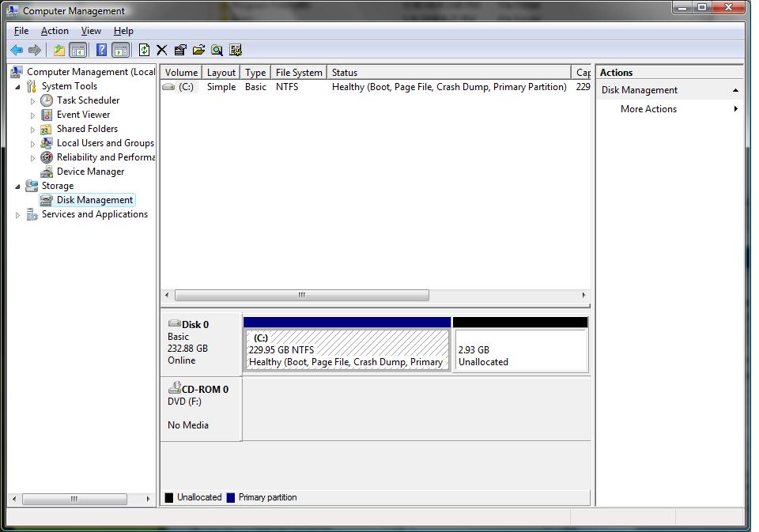Screen dimensions: 759x532
Task: Click the black Unallocated legend swatch
Action: 169,498
